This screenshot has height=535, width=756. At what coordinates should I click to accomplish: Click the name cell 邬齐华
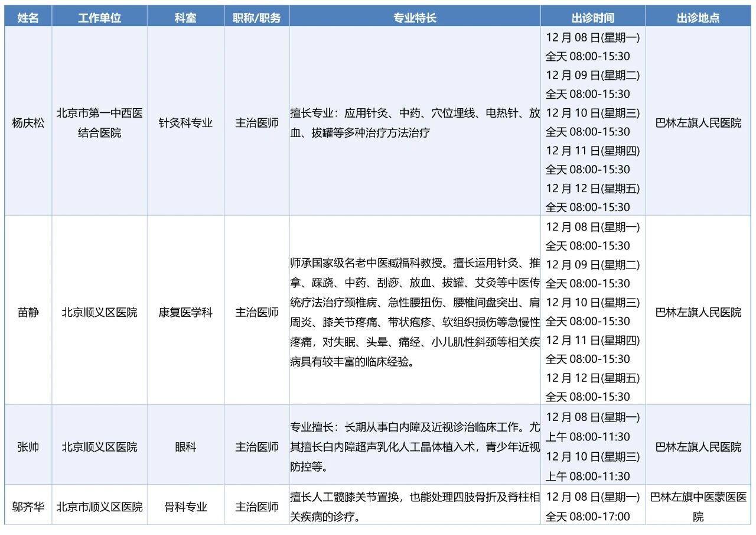pos(28,507)
